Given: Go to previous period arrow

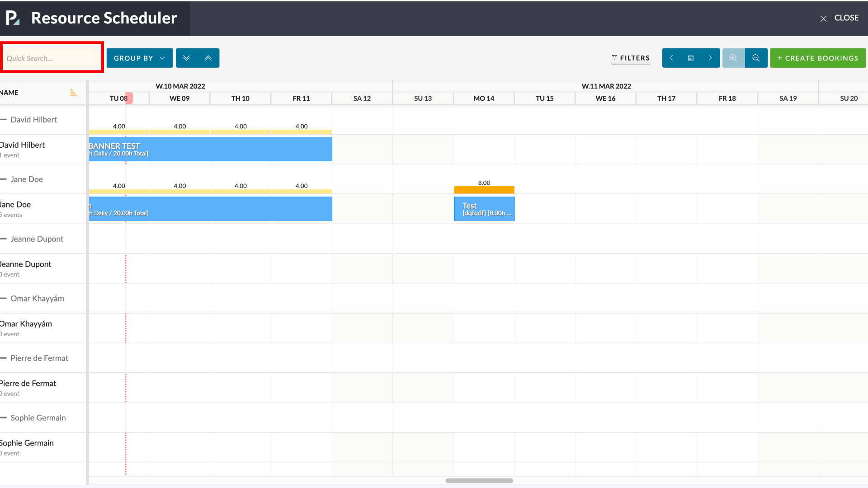Looking at the screenshot, I should coord(671,58).
